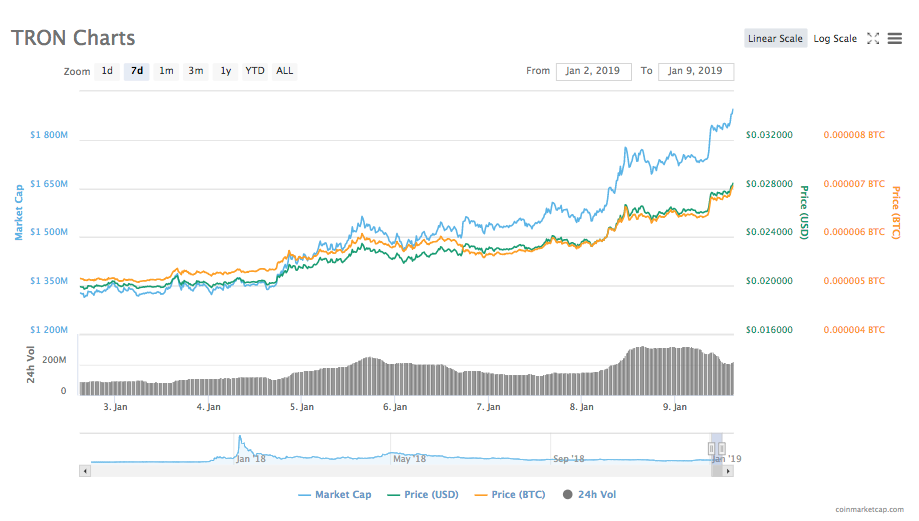The image size is (919, 521).
Task: Set zoom range to 1m
Action: click(x=166, y=71)
